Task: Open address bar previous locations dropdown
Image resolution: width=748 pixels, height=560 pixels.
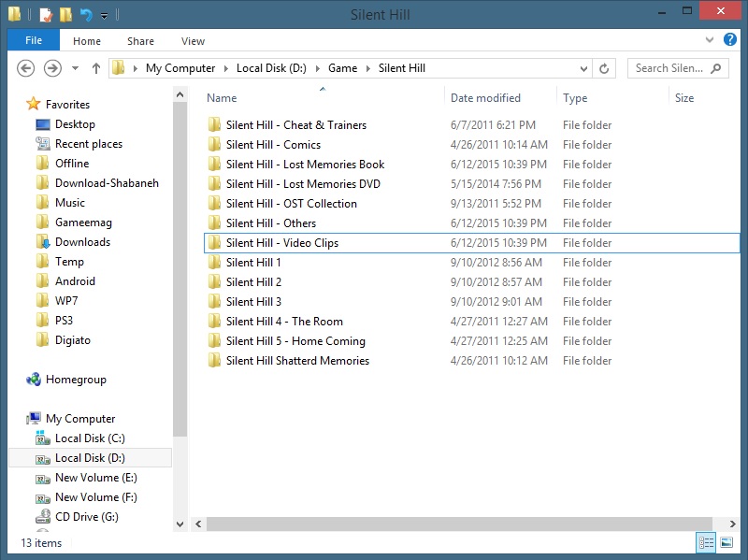Action: (x=583, y=68)
